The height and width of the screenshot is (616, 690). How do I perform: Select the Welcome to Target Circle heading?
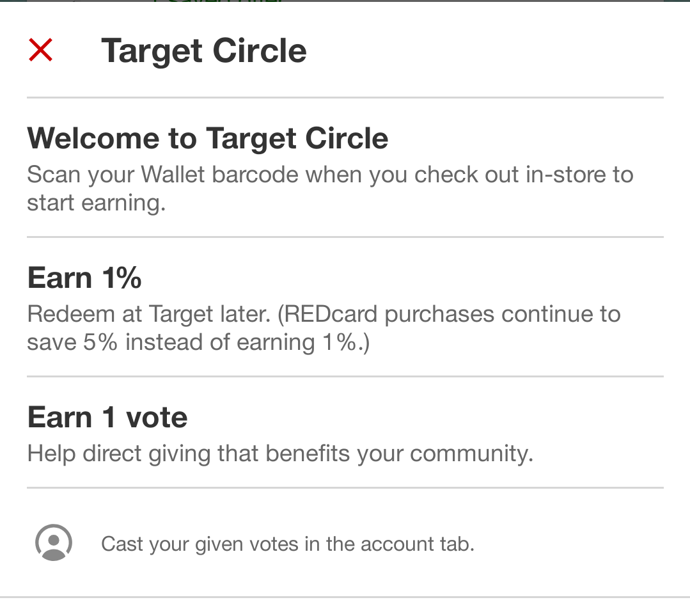pyautogui.click(x=208, y=138)
